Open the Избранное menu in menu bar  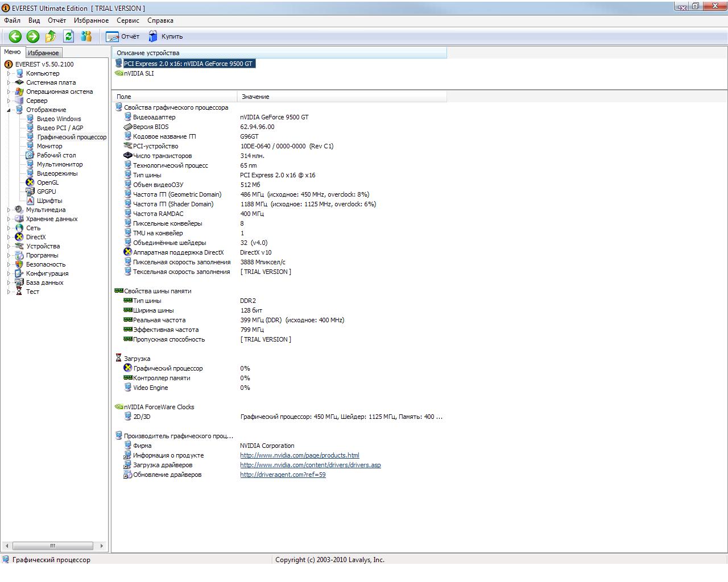(91, 20)
